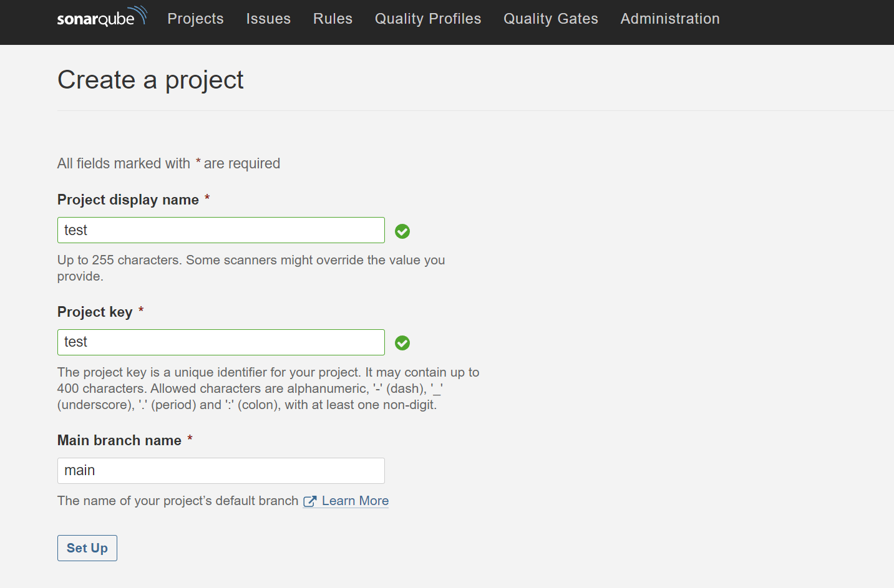894x588 pixels.
Task: Click the Create a project heading
Action: 150,80
